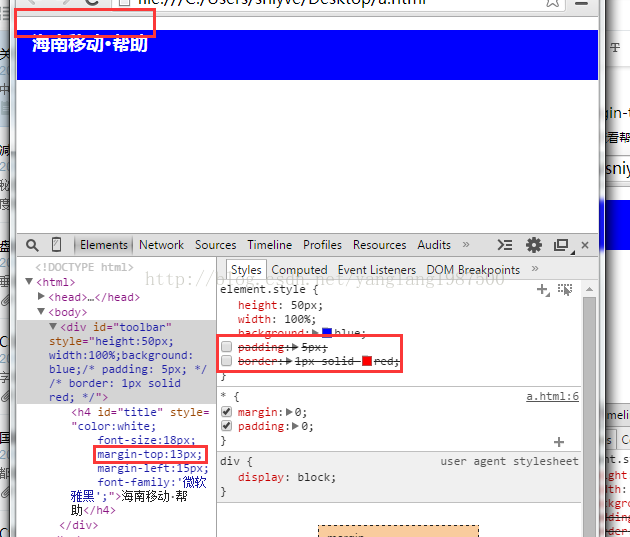
Task: Toggle device mode phone icon
Action: coord(57,245)
